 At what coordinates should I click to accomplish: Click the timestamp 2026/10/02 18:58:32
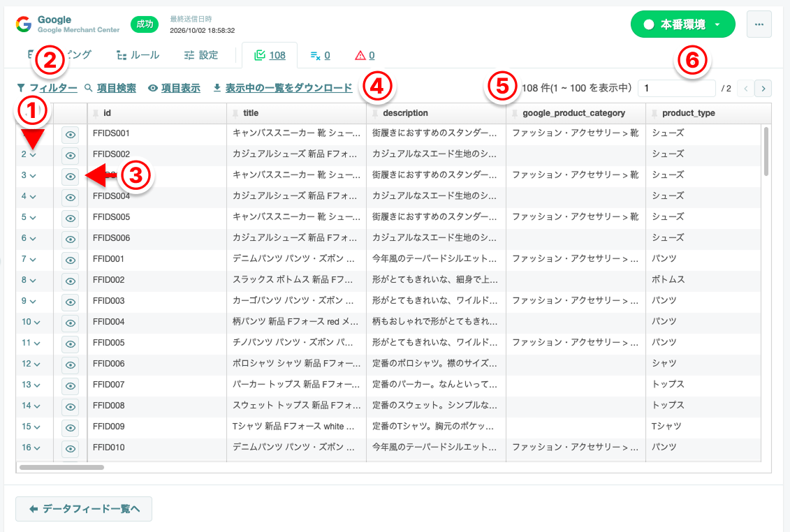[x=203, y=30]
